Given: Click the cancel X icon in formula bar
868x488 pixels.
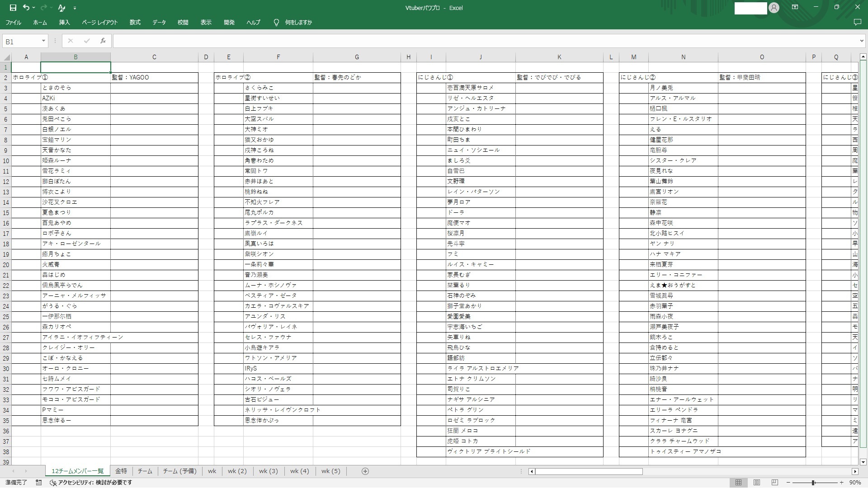Looking at the screenshot, I should pos(70,41).
